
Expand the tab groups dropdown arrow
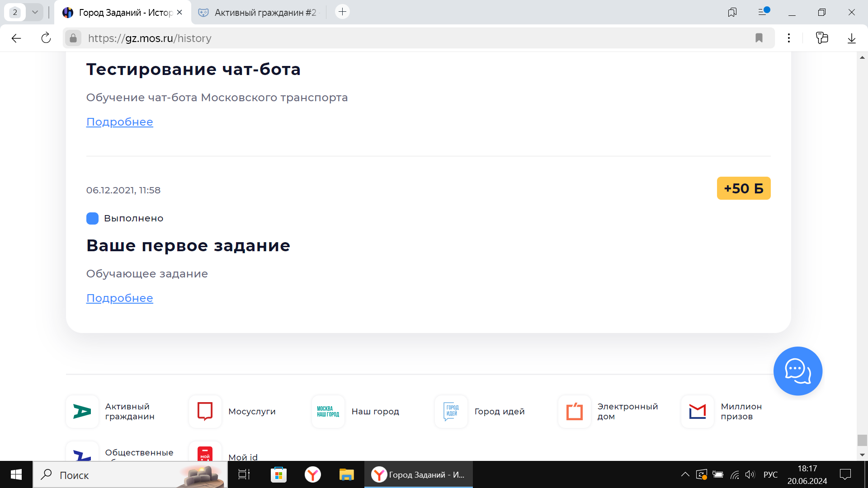35,12
